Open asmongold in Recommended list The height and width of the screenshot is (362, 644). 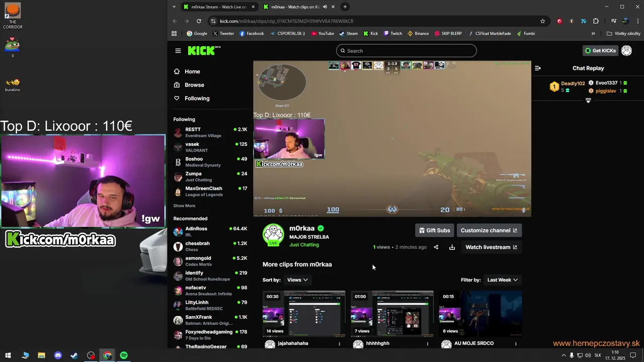pyautogui.click(x=210, y=261)
